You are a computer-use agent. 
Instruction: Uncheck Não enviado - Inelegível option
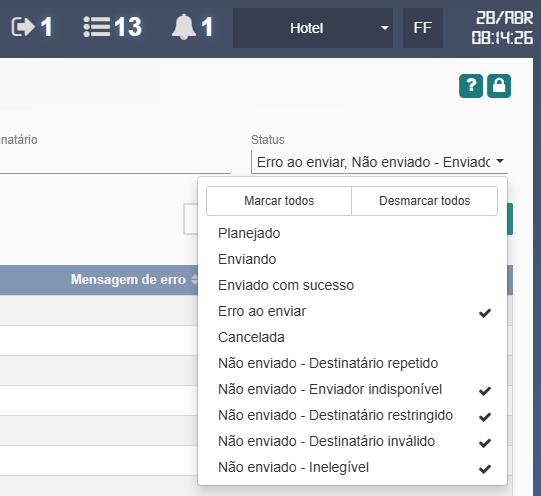click(353, 467)
